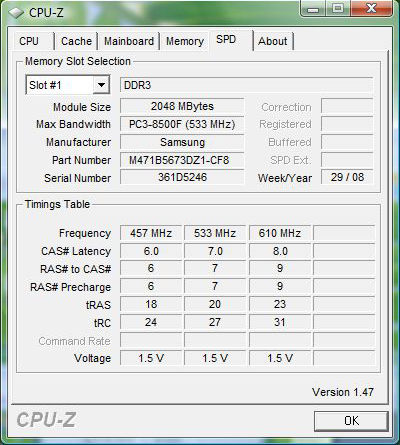Click the Timings Table group heading

(57, 204)
